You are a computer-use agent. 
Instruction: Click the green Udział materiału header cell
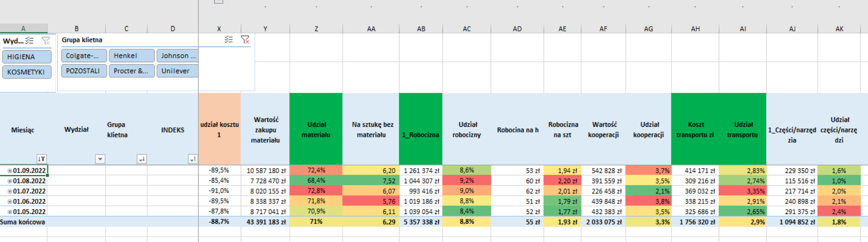[x=316, y=129]
